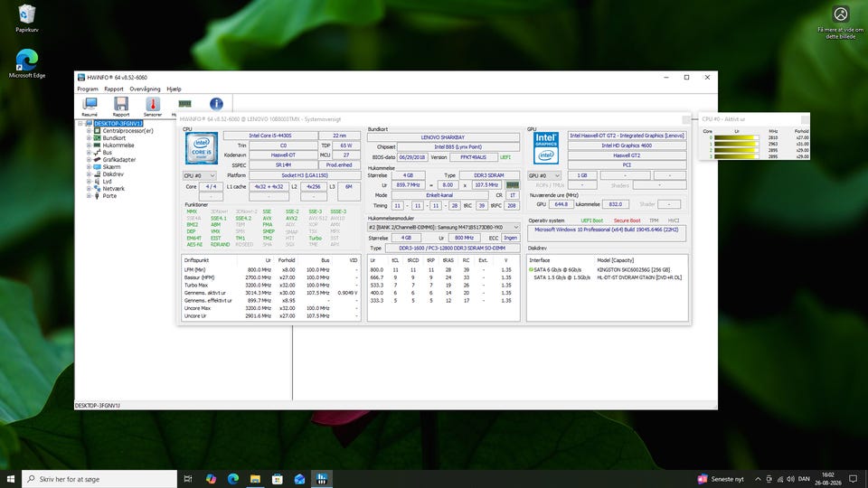The image size is (868, 488).
Task: Open the blue info about icon
Action: 216,103
